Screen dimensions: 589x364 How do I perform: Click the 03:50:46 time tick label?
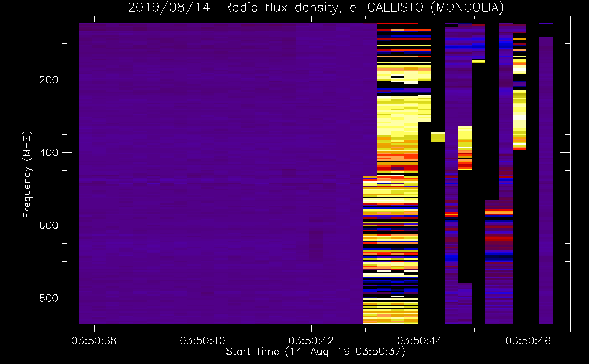click(x=528, y=341)
